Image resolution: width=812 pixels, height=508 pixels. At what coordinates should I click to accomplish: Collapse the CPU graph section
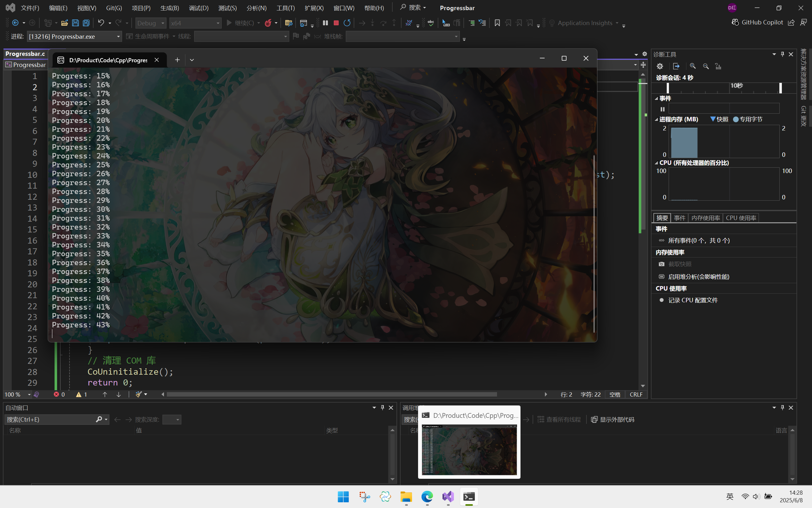coord(656,163)
